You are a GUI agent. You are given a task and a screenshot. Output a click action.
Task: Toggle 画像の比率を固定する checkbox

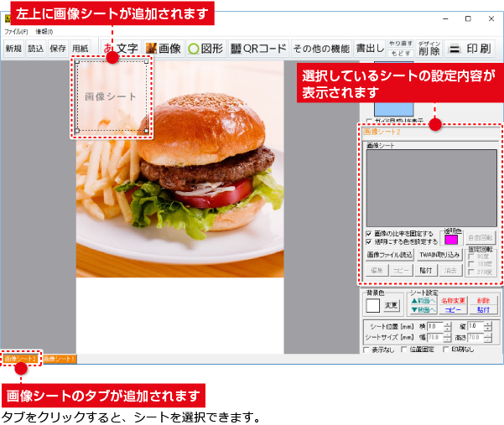pos(370,233)
